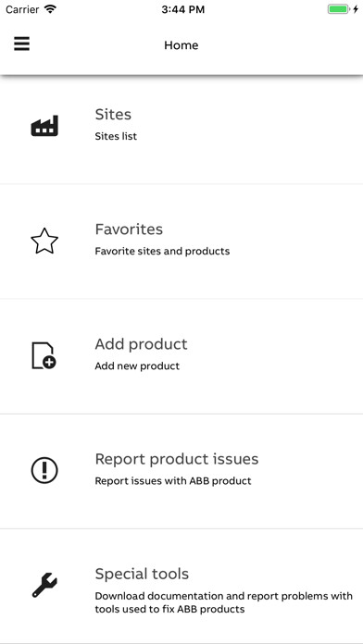The width and height of the screenshot is (363, 644).
Task: Tap the battery status icon
Action: (339, 9)
